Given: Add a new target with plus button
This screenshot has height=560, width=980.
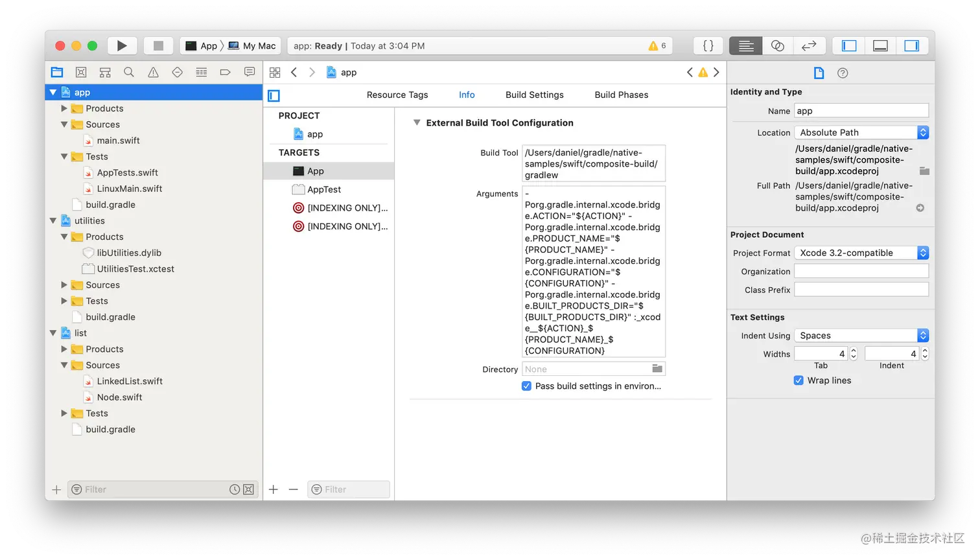Looking at the screenshot, I should tap(274, 489).
